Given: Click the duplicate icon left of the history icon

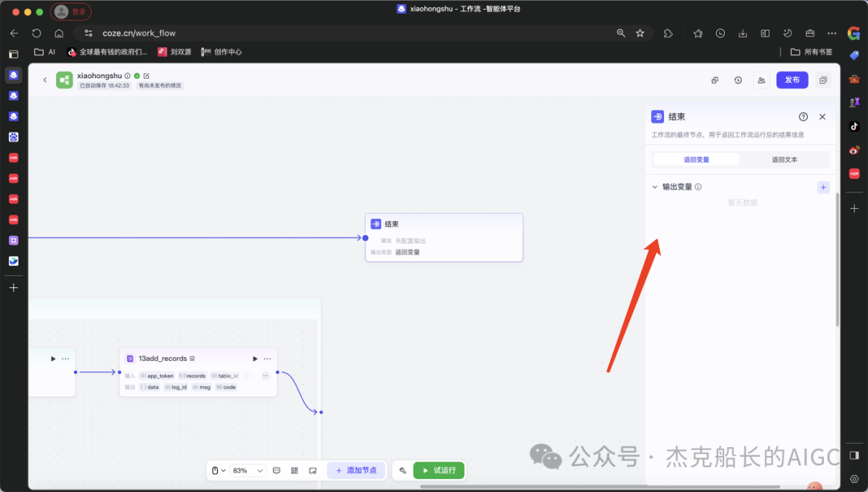Looking at the screenshot, I should click(714, 80).
